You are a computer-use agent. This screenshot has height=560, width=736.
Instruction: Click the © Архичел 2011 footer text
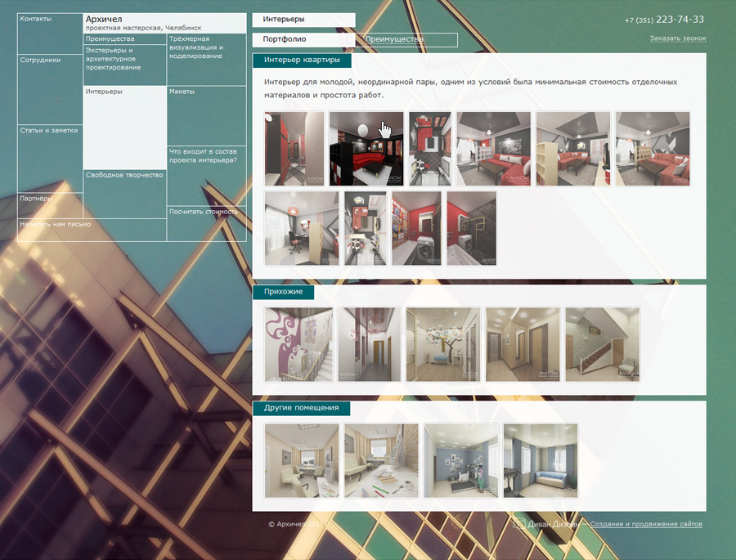pyautogui.click(x=296, y=524)
